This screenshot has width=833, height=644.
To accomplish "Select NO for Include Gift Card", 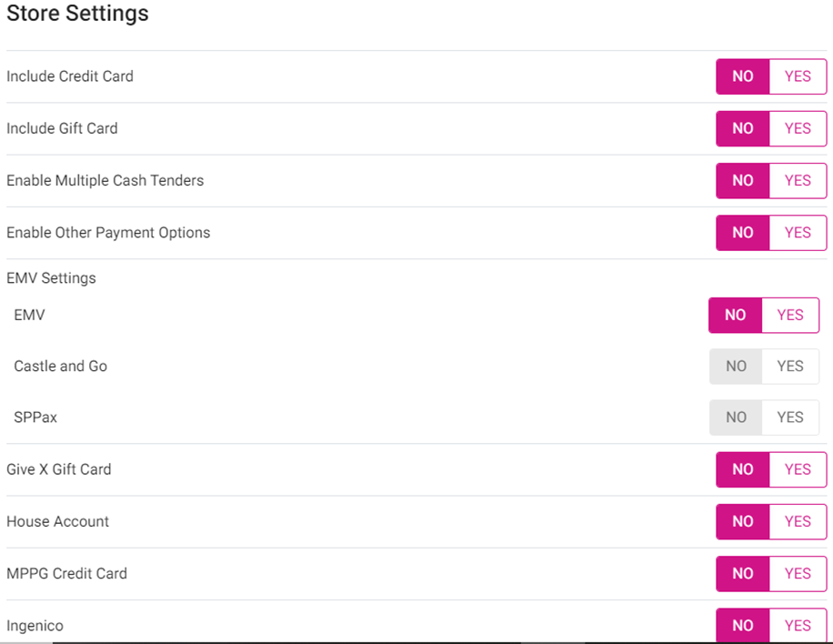I will (x=743, y=128).
